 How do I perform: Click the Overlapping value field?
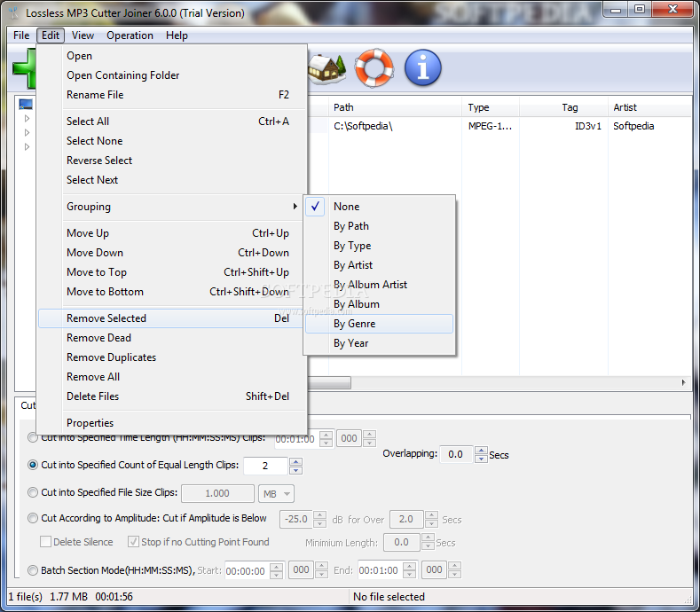(x=456, y=454)
